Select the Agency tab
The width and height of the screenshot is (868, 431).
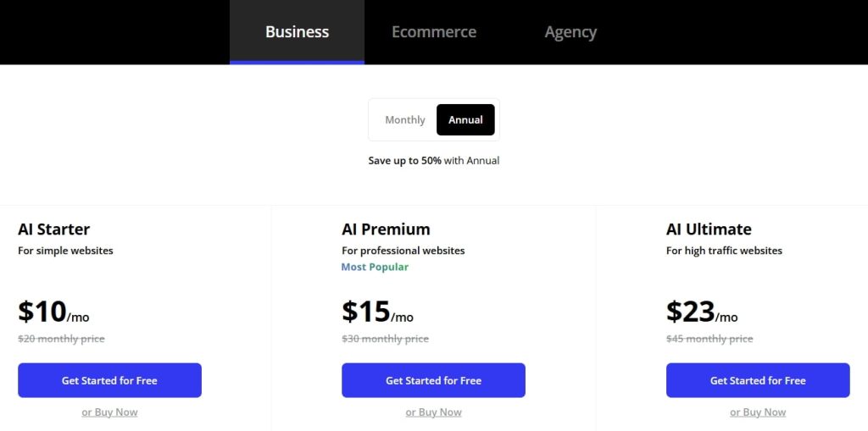coord(570,32)
